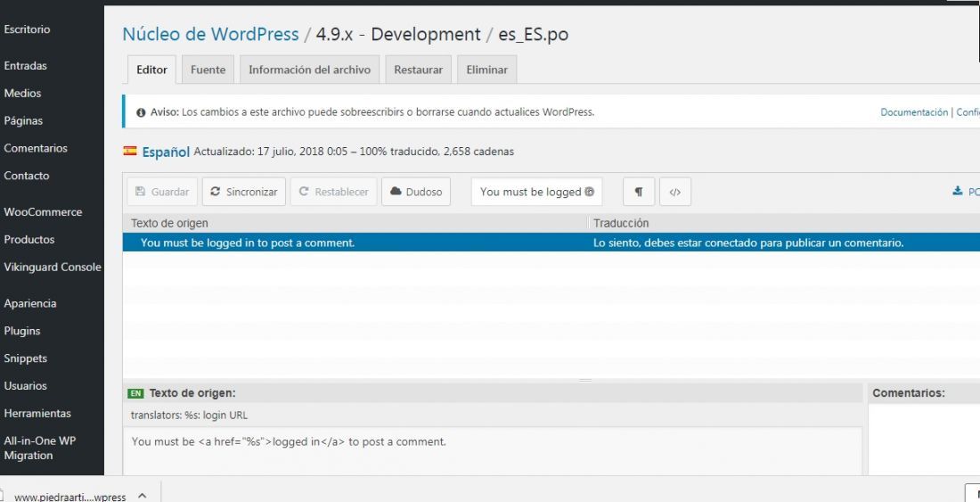Click the EN language badge icon
Viewport: 980px width, 502px height.
135,393
